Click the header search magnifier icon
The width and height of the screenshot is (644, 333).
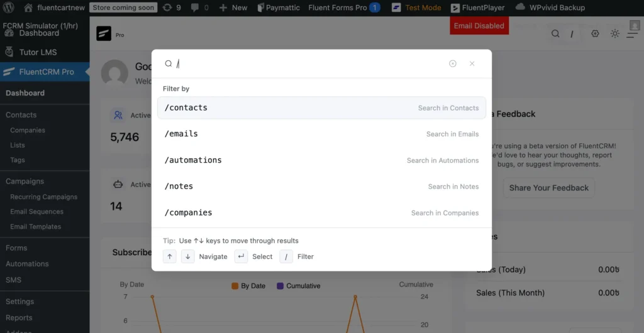point(555,34)
